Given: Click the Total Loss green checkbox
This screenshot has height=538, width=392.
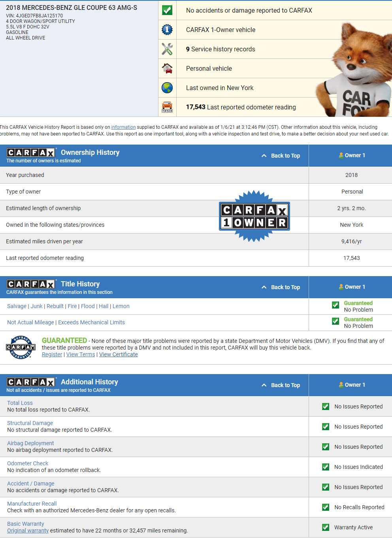Looking at the screenshot, I should pos(326,406).
